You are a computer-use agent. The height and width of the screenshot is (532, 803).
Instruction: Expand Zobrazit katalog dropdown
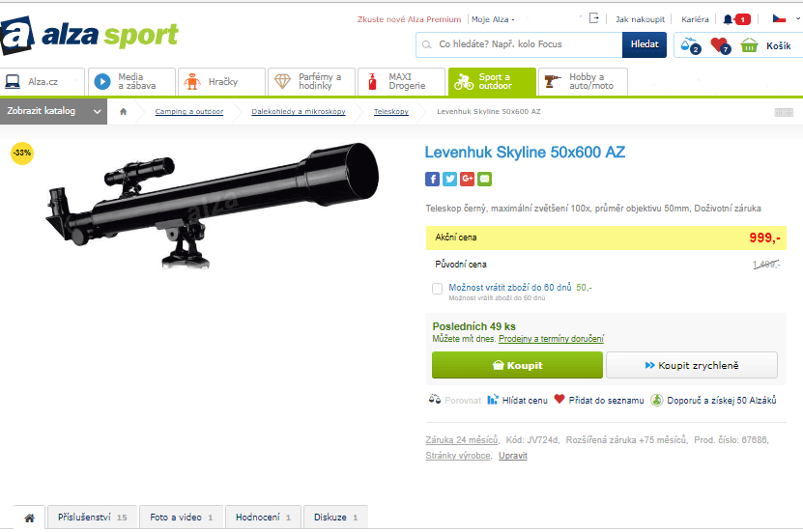(53, 111)
